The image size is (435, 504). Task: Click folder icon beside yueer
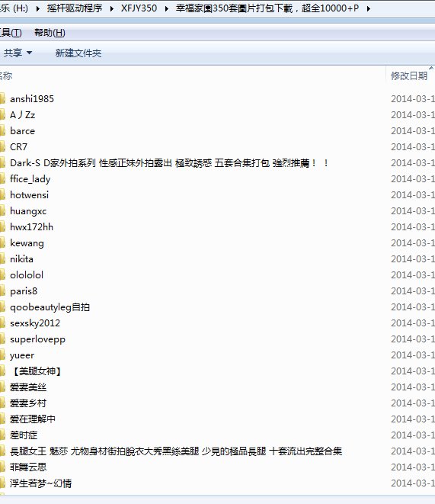coord(2,355)
